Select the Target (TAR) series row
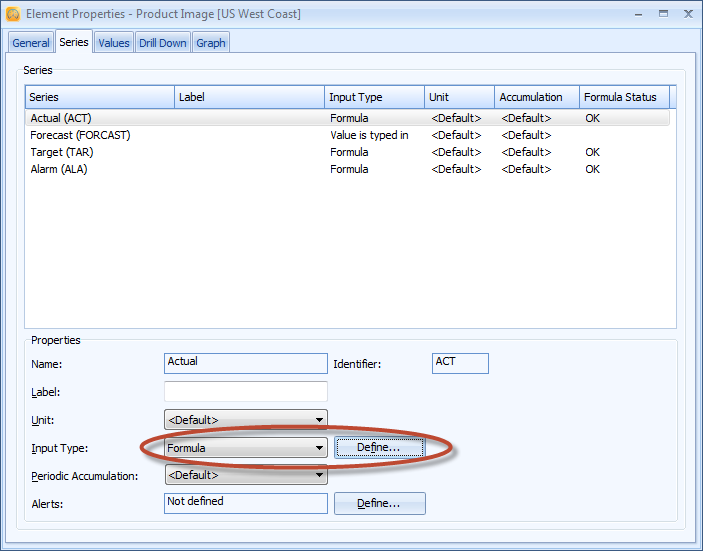This screenshot has width=703, height=551. tap(59, 152)
